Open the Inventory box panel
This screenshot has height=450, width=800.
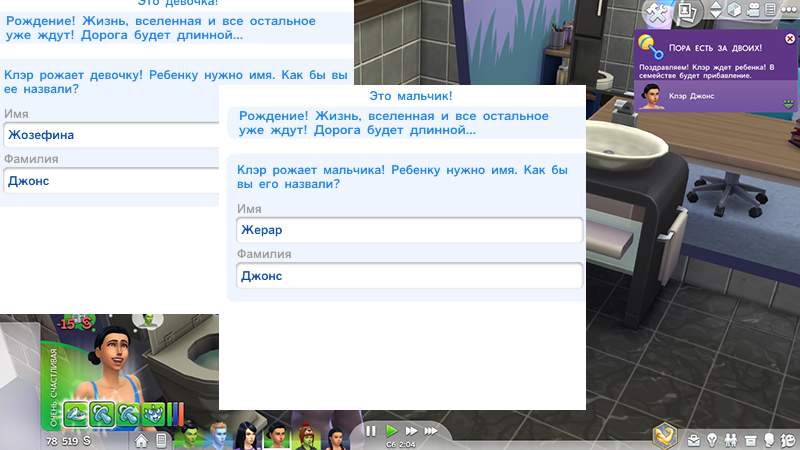tap(750, 440)
